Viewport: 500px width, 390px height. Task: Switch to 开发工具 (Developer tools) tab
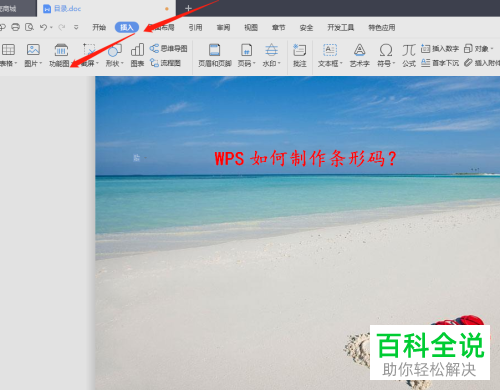pos(341,27)
